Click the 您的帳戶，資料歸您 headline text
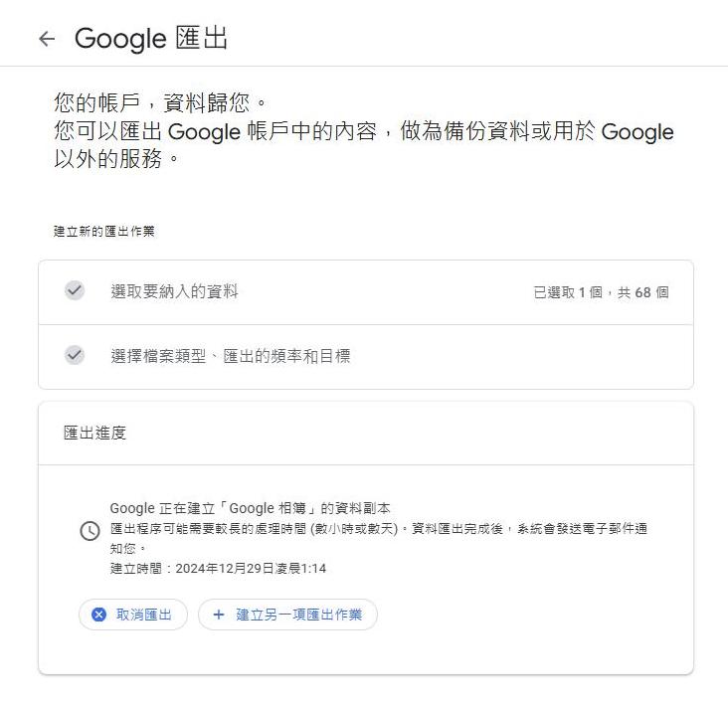 (160, 102)
